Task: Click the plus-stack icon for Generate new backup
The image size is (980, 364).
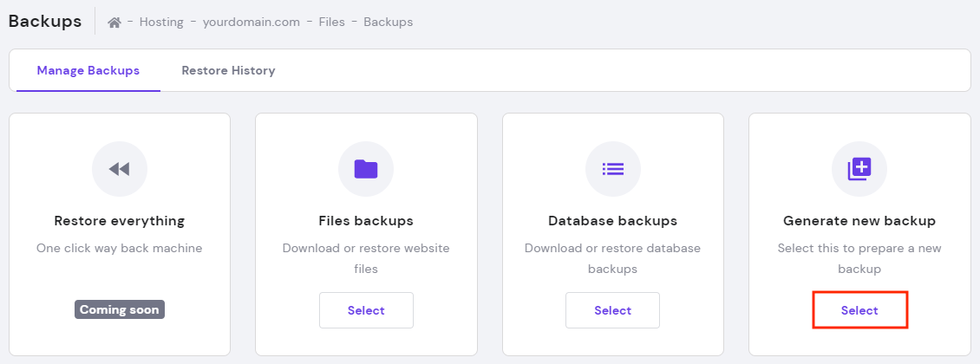Action: click(x=859, y=169)
